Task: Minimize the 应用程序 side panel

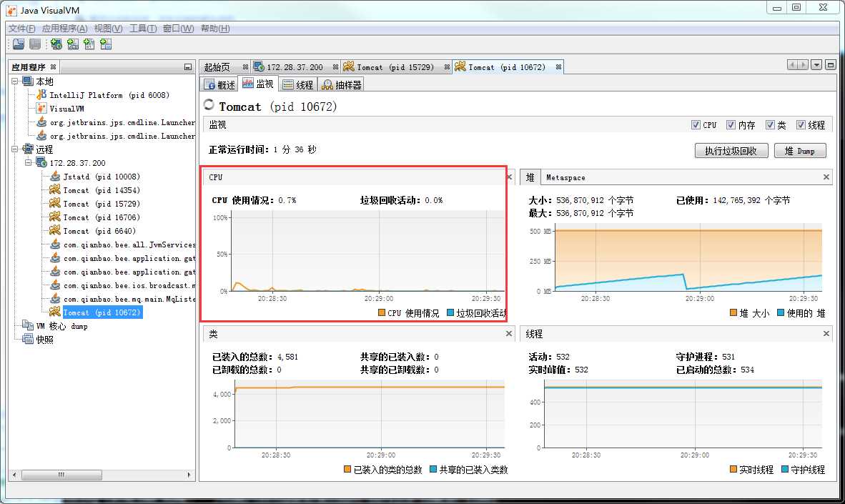Action: pos(187,66)
